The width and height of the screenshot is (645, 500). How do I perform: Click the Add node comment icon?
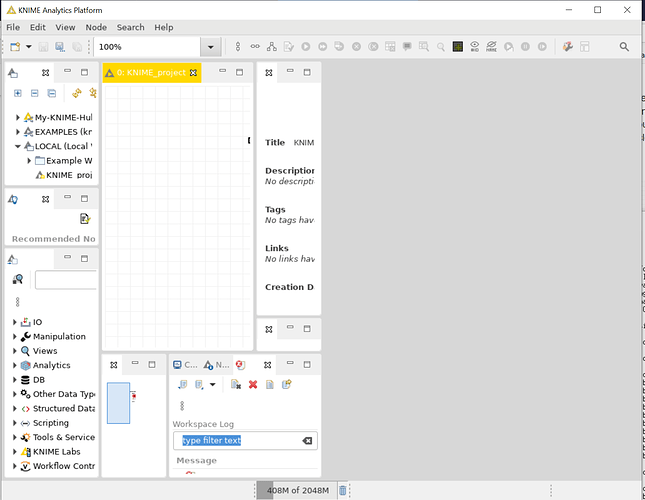[x=407, y=46]
